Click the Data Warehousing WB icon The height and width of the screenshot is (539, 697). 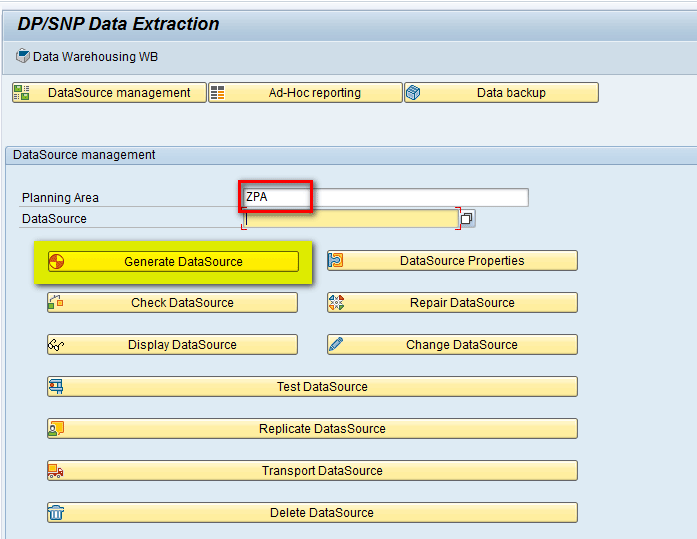click(x=23, y=57)
